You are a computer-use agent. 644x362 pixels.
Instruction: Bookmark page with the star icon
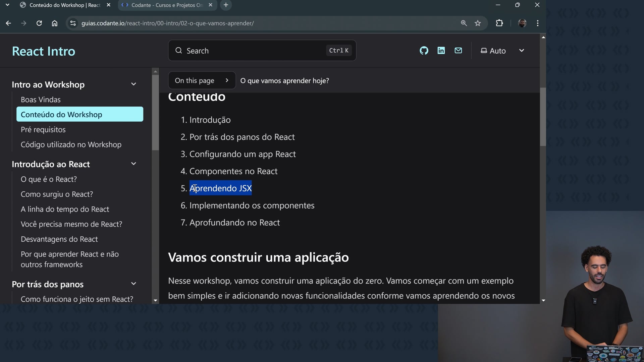(478, 23)
